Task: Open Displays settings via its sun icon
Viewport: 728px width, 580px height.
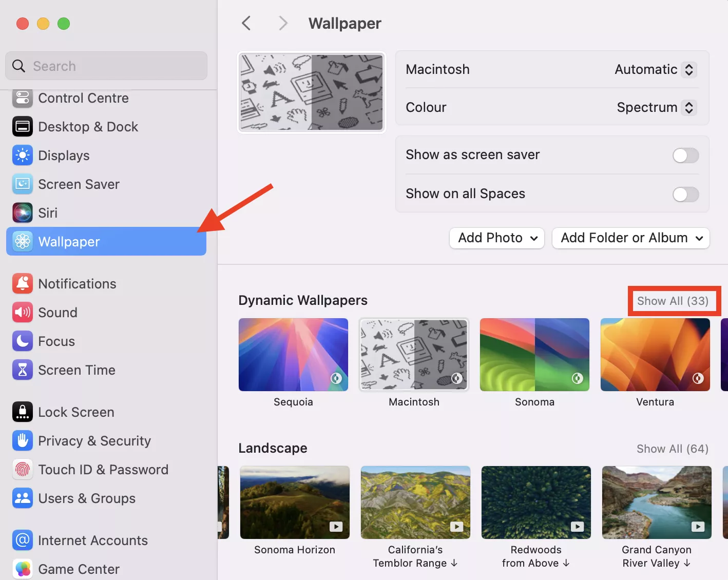Action: (23, 155)
